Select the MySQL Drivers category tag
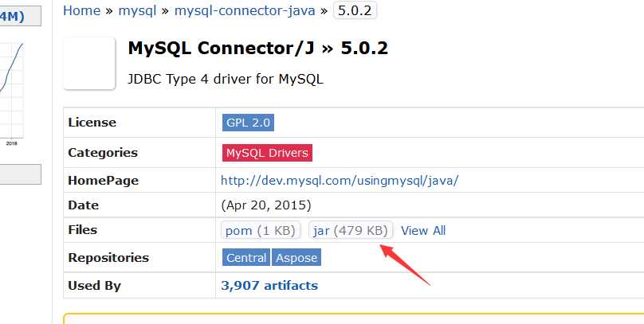Viewport: 644px width, 324px height. point(266,152)
